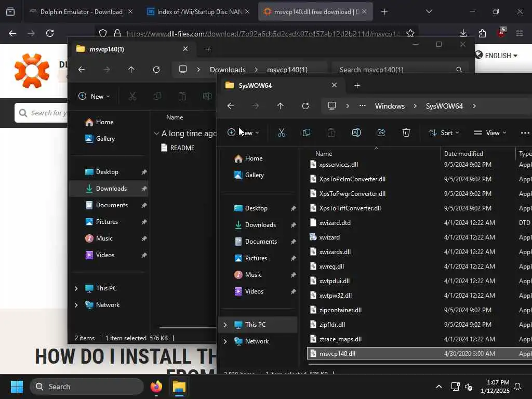This screenshot has width=532, height=399.
Task: Click Paste icon in msvcp140(1) toolbar
Action: [x=182, y=96]
